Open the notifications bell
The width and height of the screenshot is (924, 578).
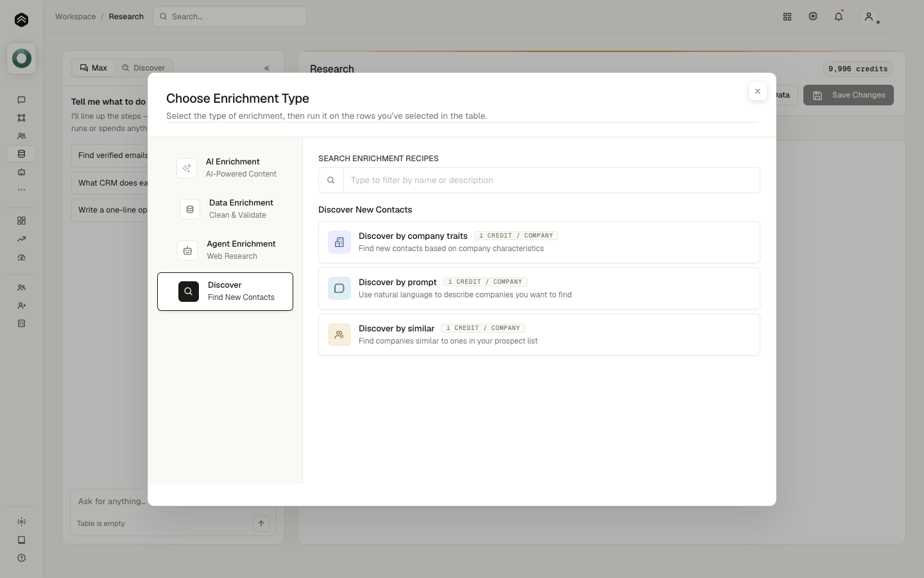(x=839, y=17)
